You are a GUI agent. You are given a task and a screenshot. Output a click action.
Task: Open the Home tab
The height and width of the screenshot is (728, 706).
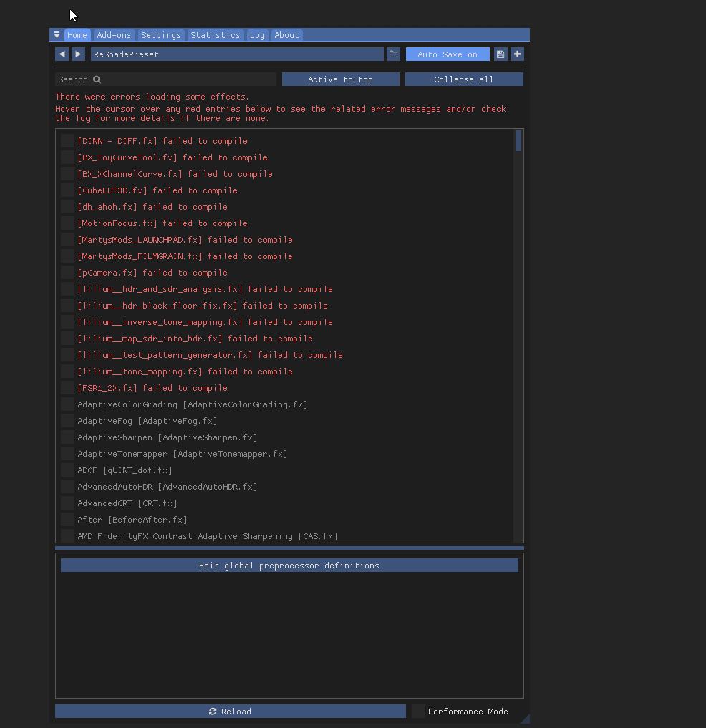click(x=77, y=35)
